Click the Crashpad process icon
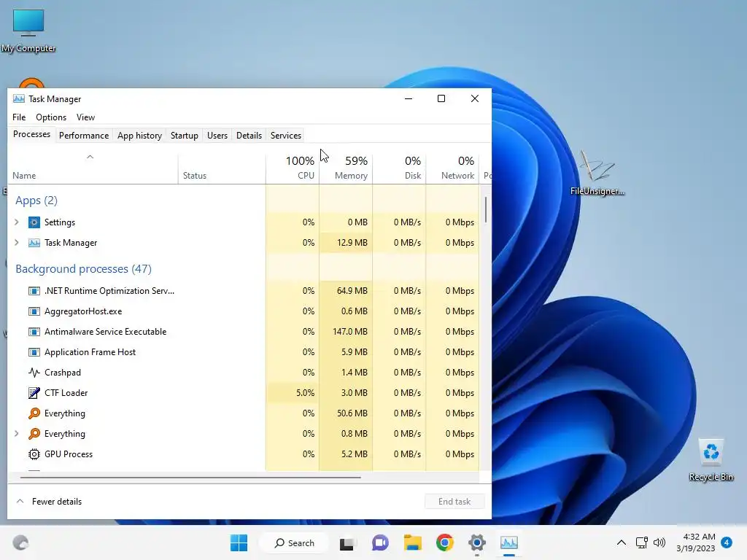 tap(34, 373)
